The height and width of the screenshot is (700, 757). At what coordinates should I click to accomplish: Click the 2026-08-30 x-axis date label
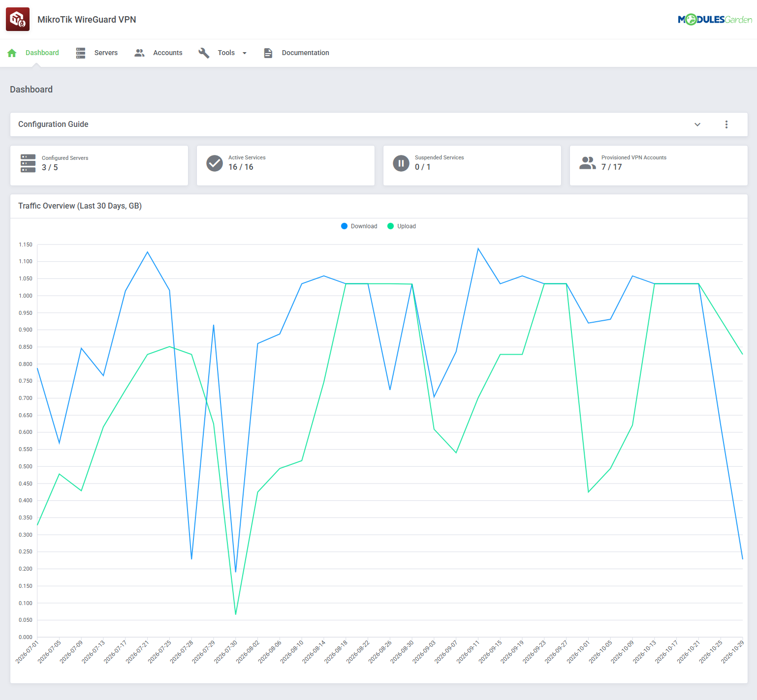[x=402, y=652]
